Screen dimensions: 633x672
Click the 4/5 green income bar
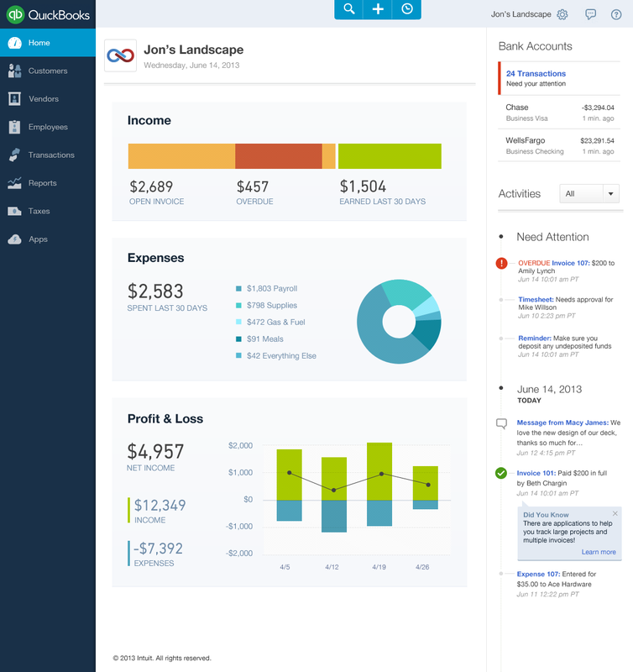tap(289, 475)
